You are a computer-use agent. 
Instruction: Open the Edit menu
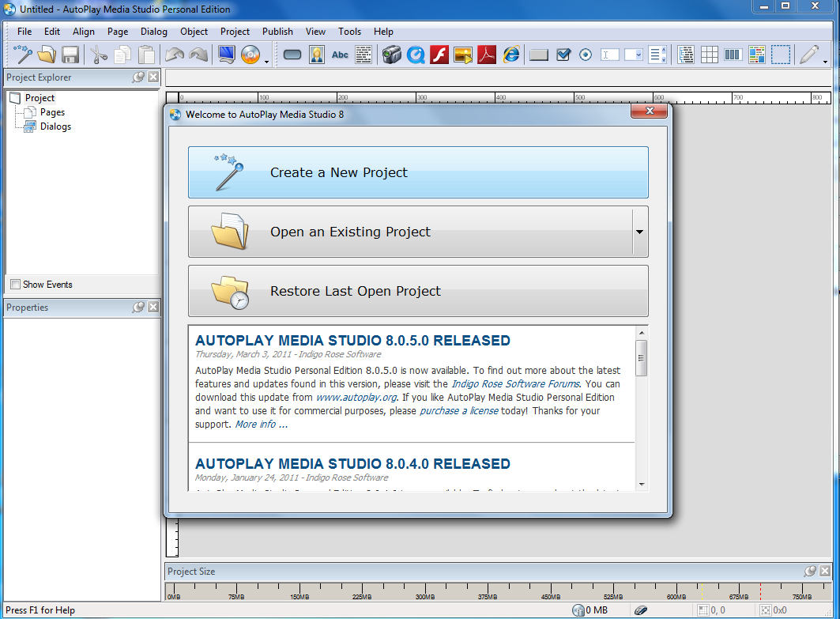click(52, 32)
